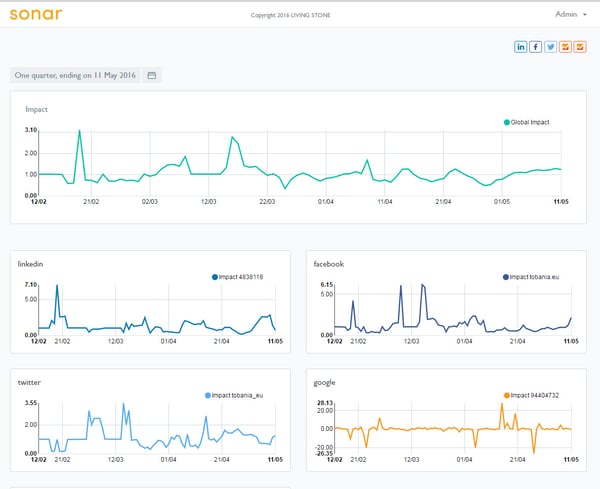Click the 'Impact' chart title
Image resolution: width=600 pixels, height=489 pixels.
coord(36,109)
